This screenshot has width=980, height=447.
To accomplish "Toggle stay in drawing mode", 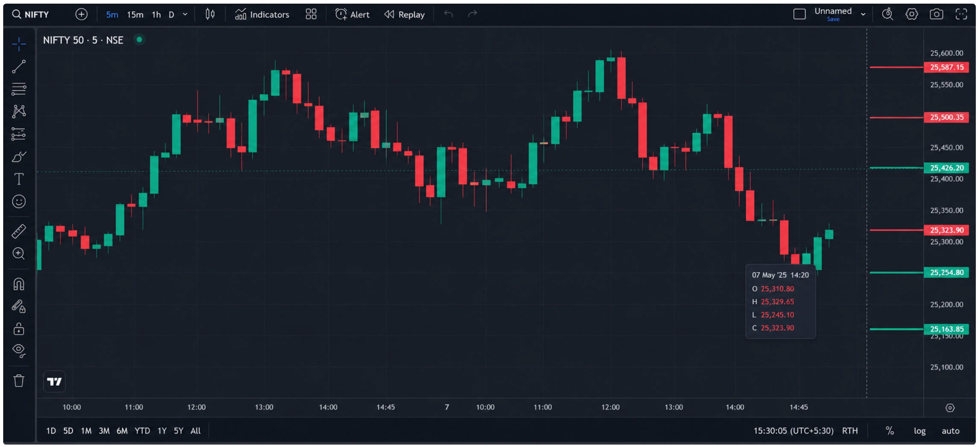I will 19,307.
